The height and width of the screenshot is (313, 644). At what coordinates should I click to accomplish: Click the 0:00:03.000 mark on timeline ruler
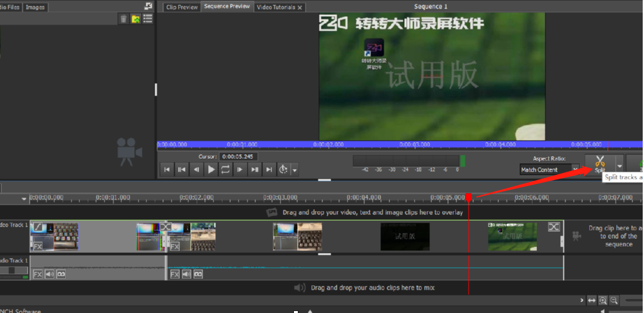click(x=280, y=197)
